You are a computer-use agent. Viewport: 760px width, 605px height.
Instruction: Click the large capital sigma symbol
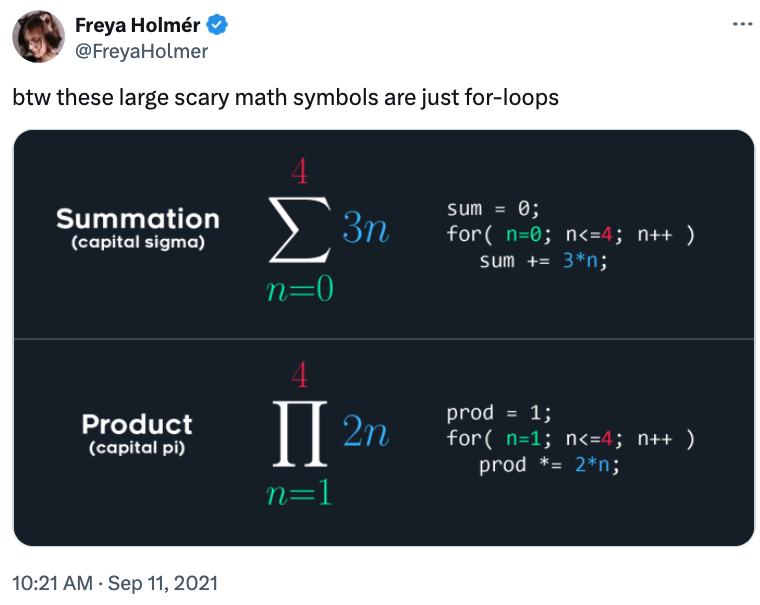click(x=299, y=231)
